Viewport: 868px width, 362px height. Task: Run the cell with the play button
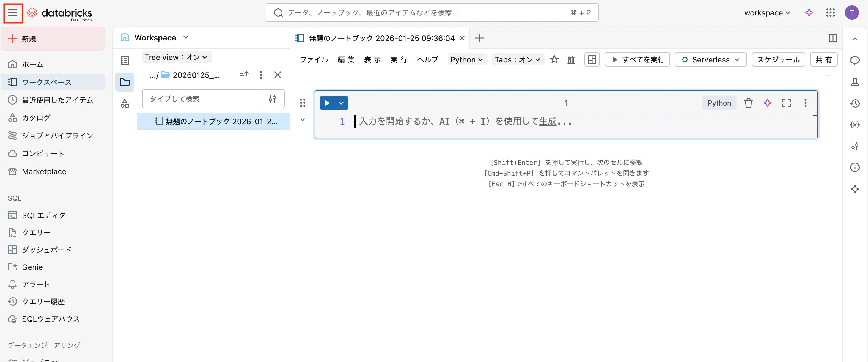pyautogui.click(x=327, y=103)
